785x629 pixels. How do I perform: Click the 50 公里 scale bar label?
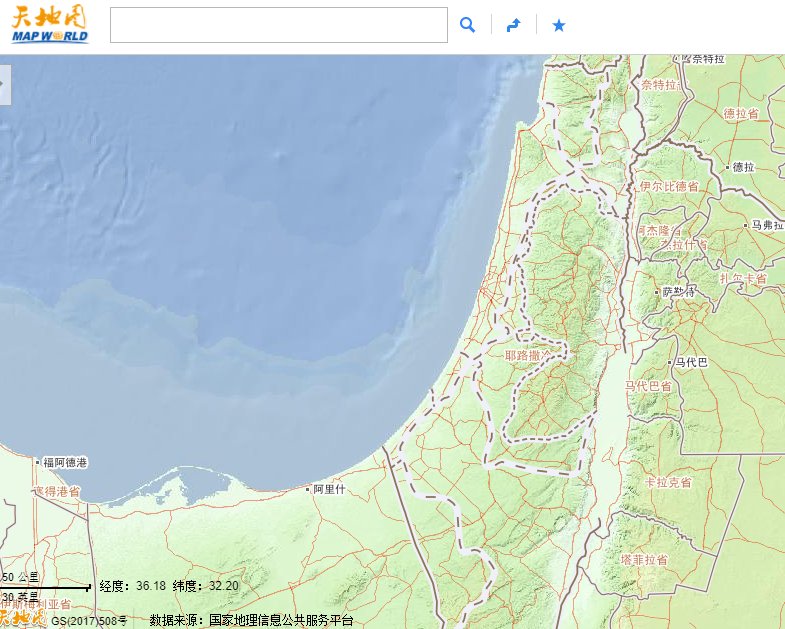pos(20,577)
